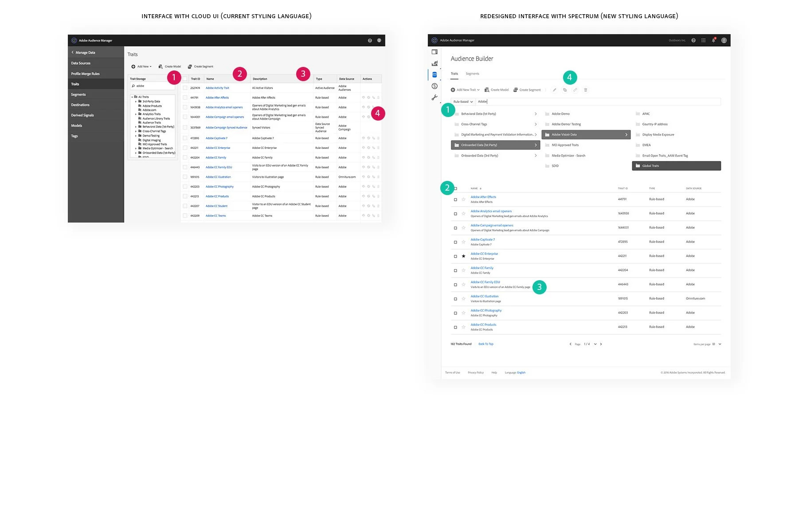798x532 pixels.
Task: Click the Add New plus icon in Cloud UI
Action: pos(133,66)
